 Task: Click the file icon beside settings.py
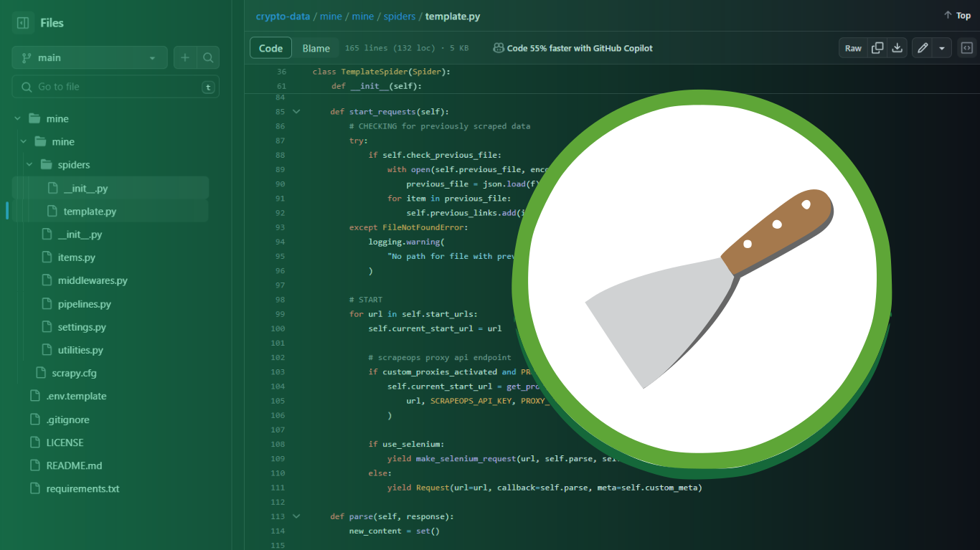[46, 327]
